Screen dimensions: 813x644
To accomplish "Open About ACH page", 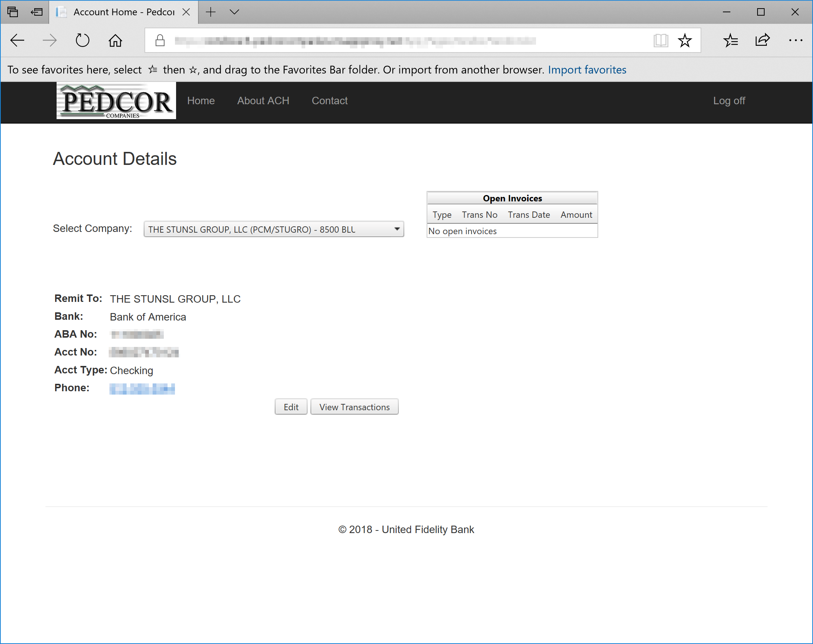I will coord(263,101).
